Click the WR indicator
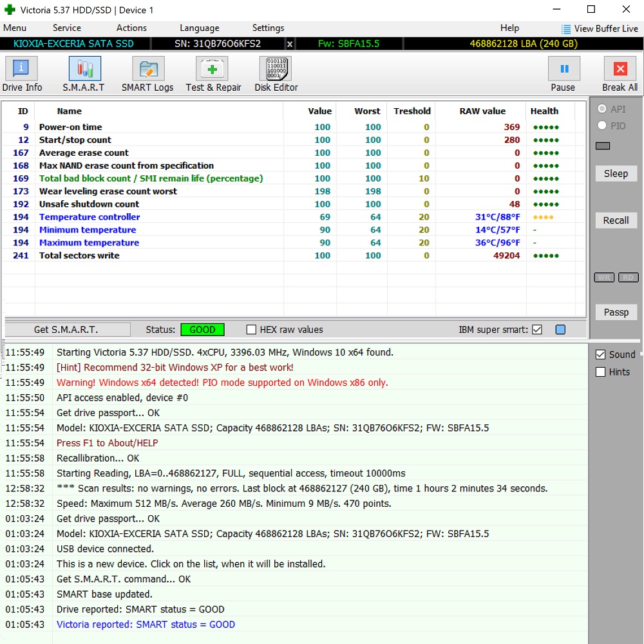Screen dimensions: 644x644 point(604,278)
